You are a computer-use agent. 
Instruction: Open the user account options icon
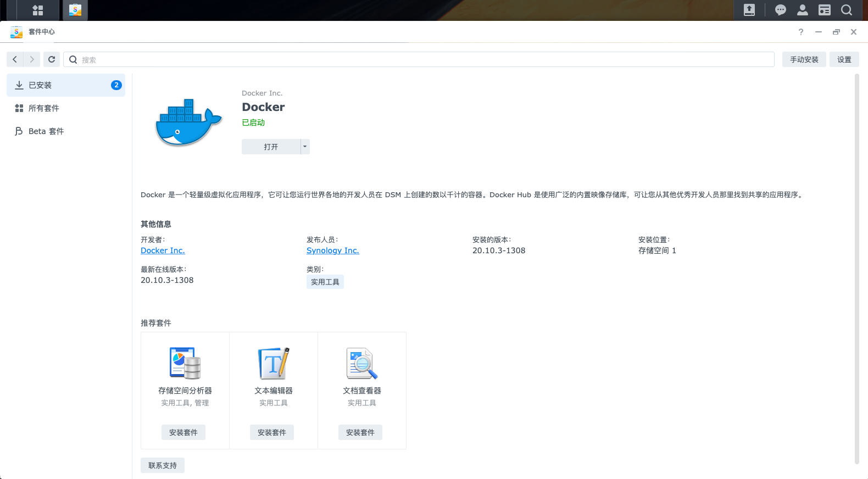point(802,10)
